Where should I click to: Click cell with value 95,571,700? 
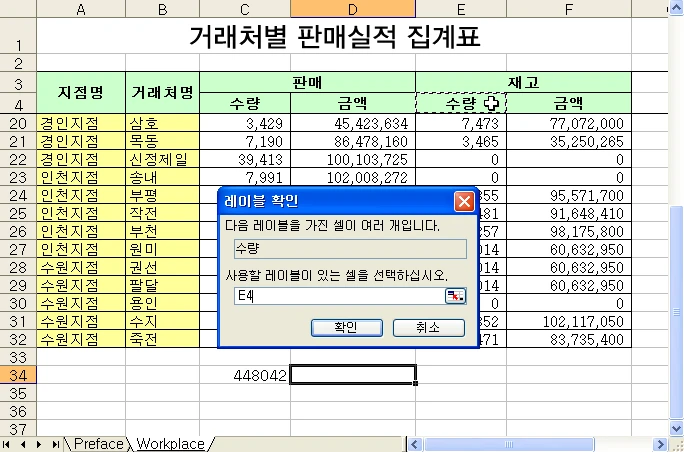pyautogui.click(x=569, y=195)
